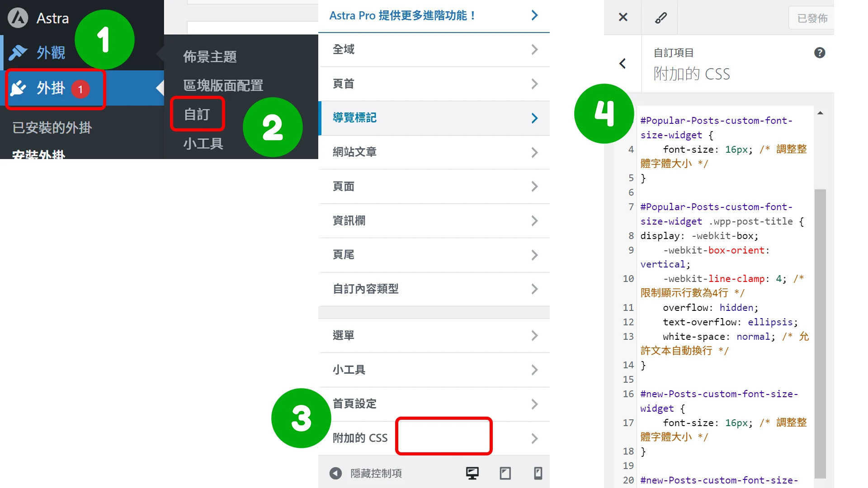
Task: Open 已安裝的外掛 in sidebar
Action: (x=52, y=128)
